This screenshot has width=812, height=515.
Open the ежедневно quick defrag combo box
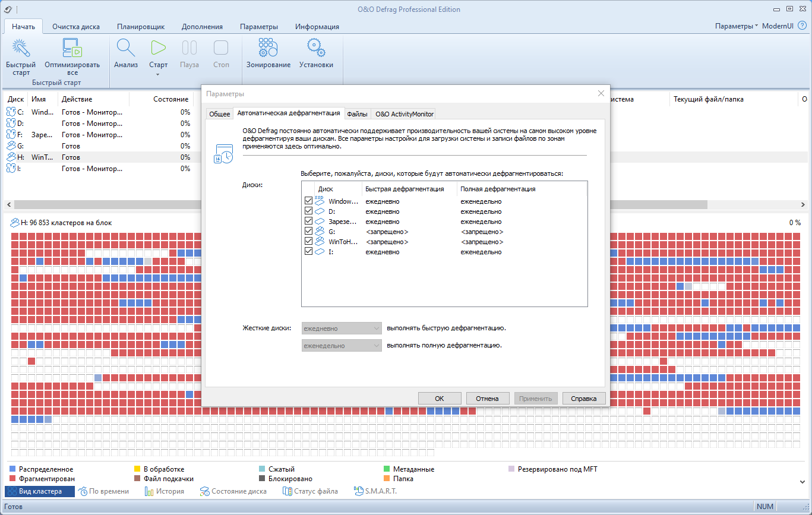pos(342,328)
